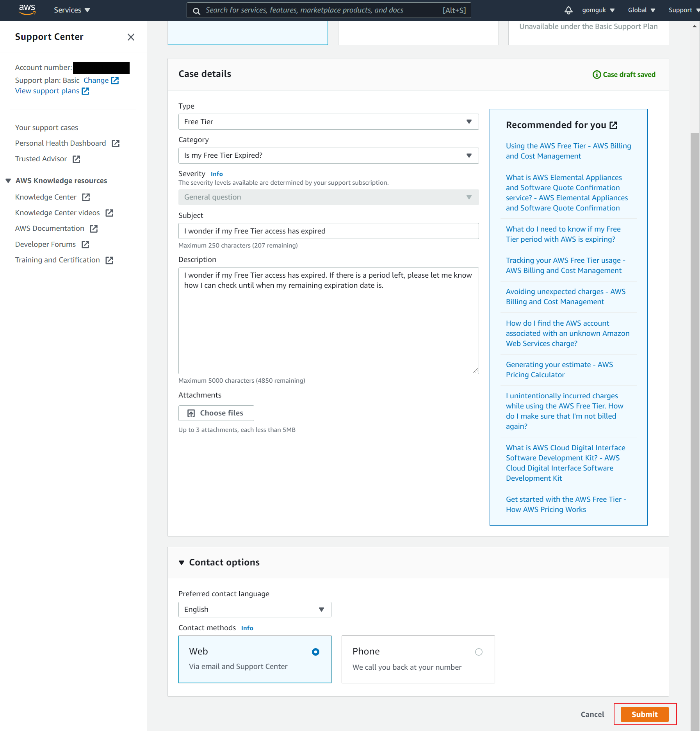Click Severity Info link
Image resolution: width=700 pixels, height=731 pixels.
(217, 174)
